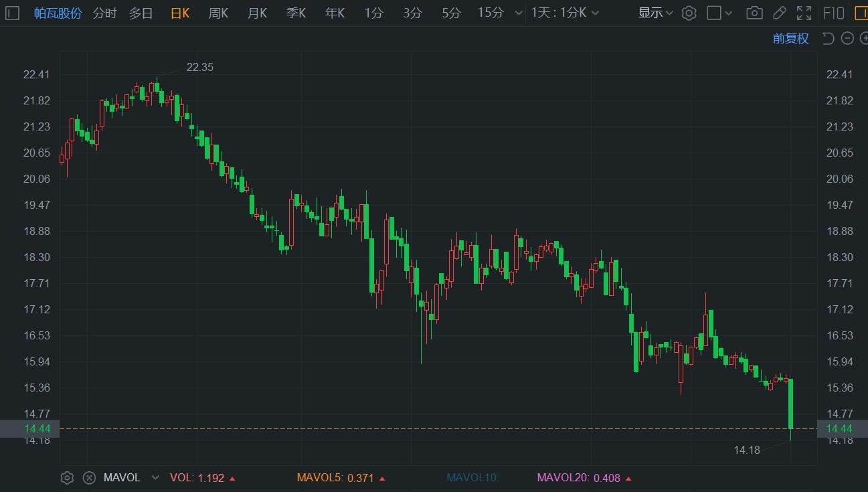
Task: Click the highlighted 14.44 price on right axis
Action: pos(842,428)
